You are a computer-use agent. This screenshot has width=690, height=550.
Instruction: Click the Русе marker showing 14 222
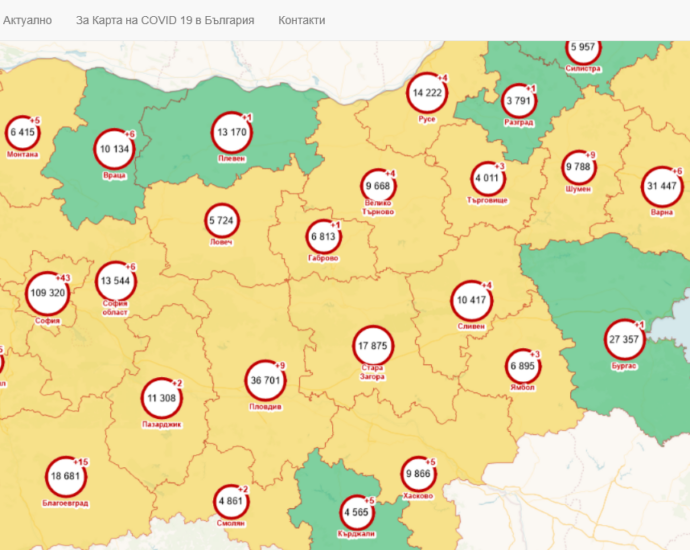click(427, 93)
